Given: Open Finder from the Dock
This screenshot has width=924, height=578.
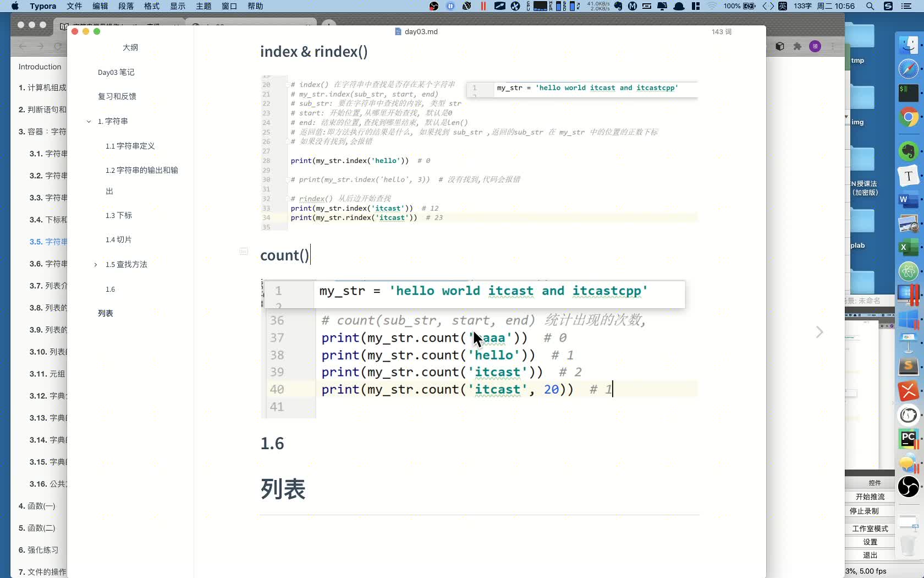Looking at the screenshot, I should [909, 44].
